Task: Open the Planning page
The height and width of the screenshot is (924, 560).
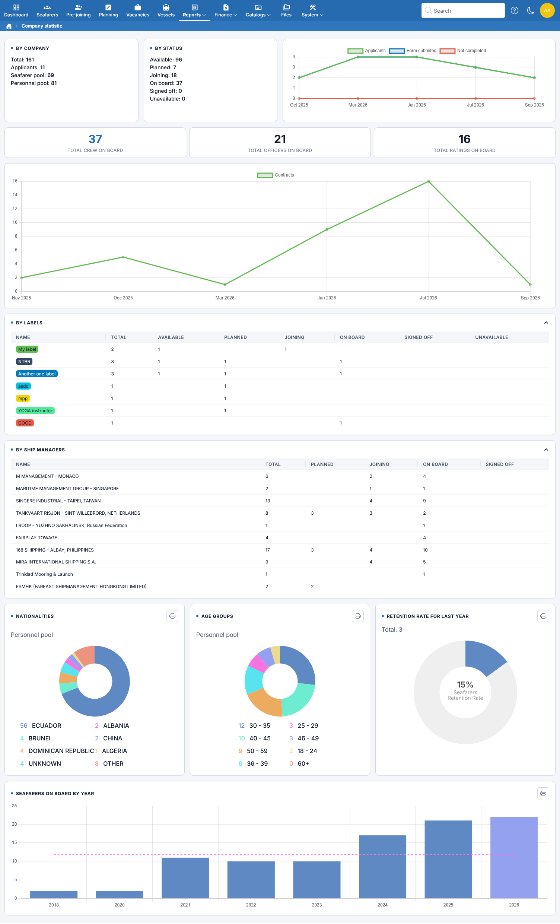Action: (x=108, y=10)
